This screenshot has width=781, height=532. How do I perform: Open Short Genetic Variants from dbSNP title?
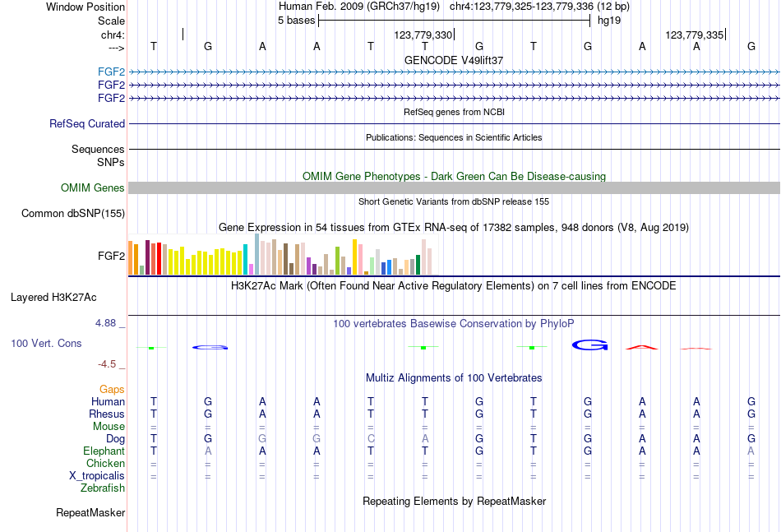(x=454, y=201)
